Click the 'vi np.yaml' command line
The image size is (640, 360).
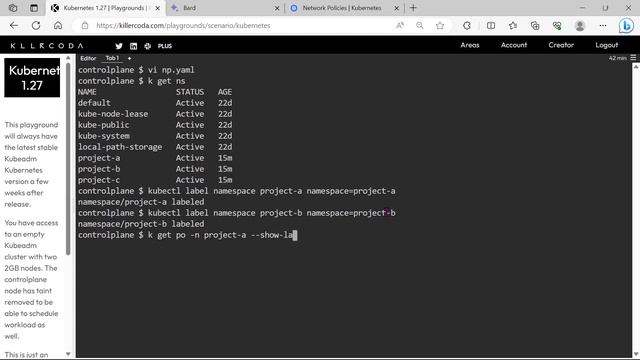pos(136,70)
